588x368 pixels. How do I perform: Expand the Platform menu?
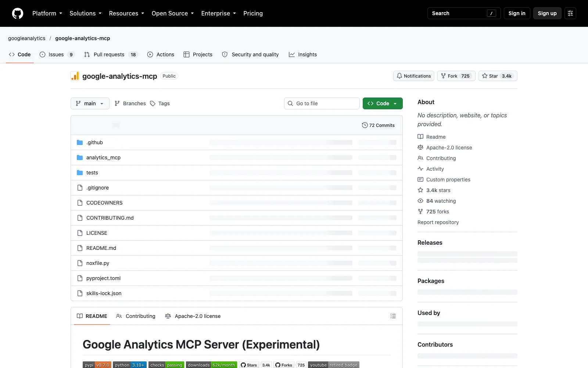pyautogui.click(x=47, y=13)
